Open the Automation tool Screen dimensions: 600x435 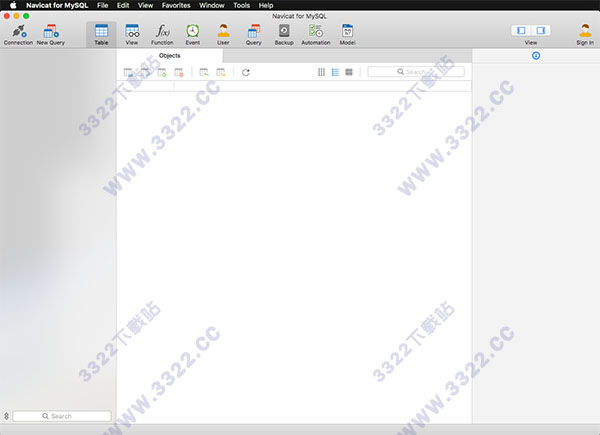click(x=316, y=35)
